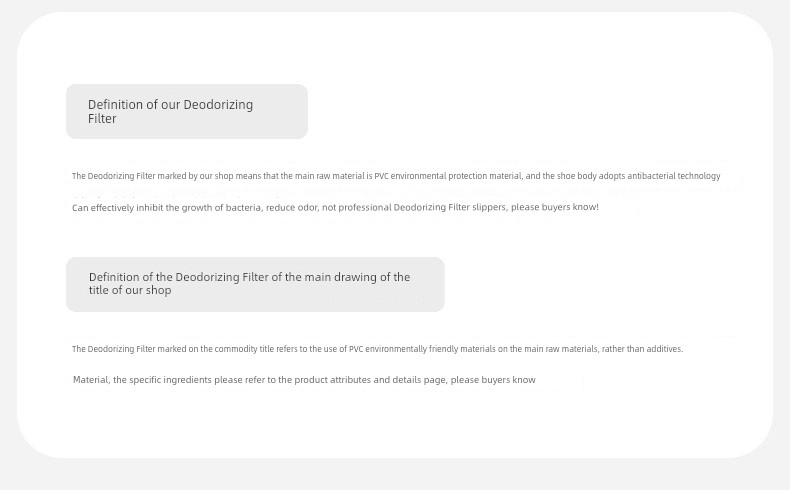Click 'not professional Deodorizing Filter slippers' text
Image resolution: width=790 pixels, height=490 pixels.
point(414,207)
